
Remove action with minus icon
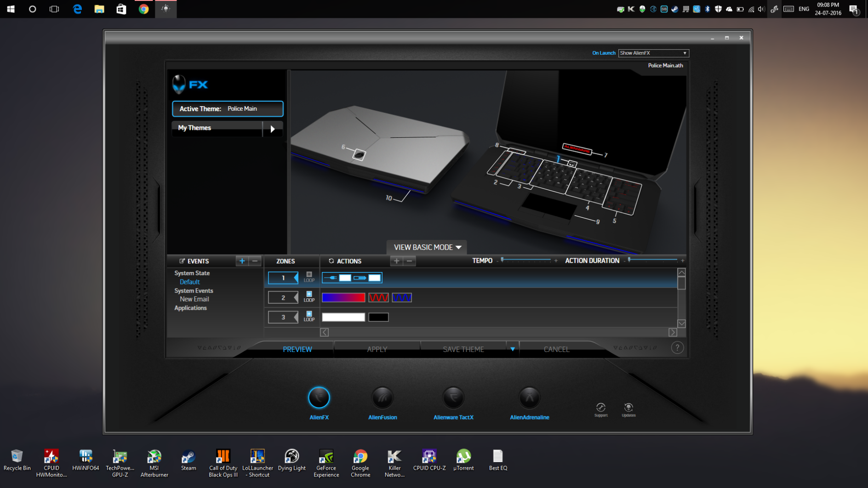409,261
